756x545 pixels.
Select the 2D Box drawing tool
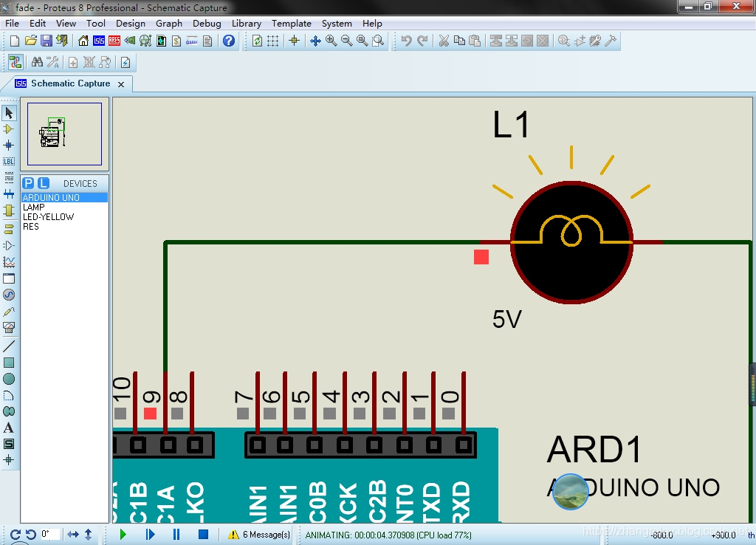[9, 363]
